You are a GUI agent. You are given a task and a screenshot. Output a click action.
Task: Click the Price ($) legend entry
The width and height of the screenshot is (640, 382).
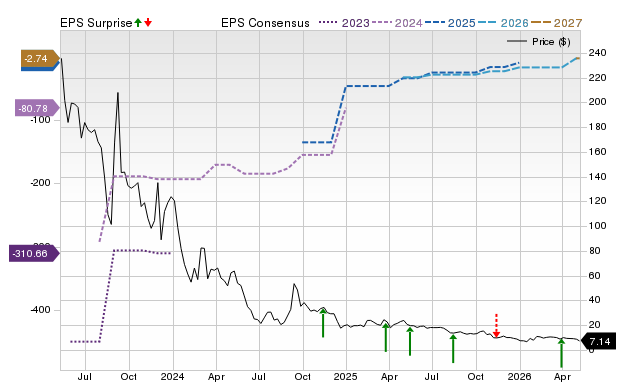[539, 42]
